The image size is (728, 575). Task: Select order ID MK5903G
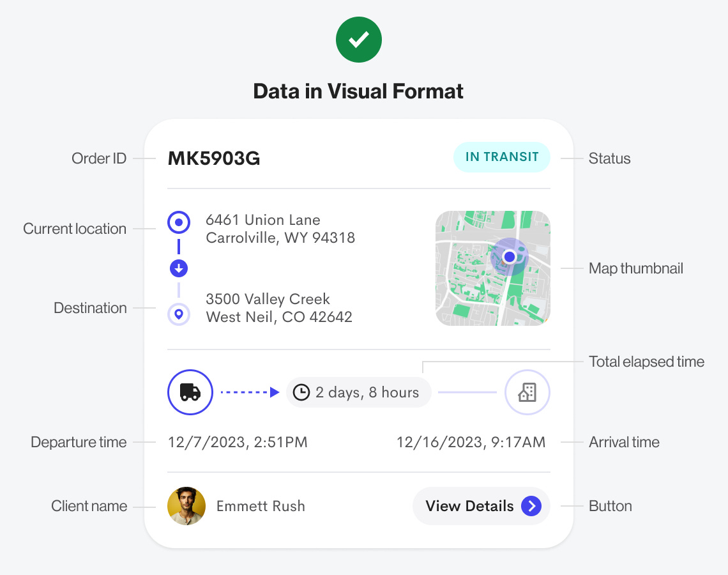[214, 158]
